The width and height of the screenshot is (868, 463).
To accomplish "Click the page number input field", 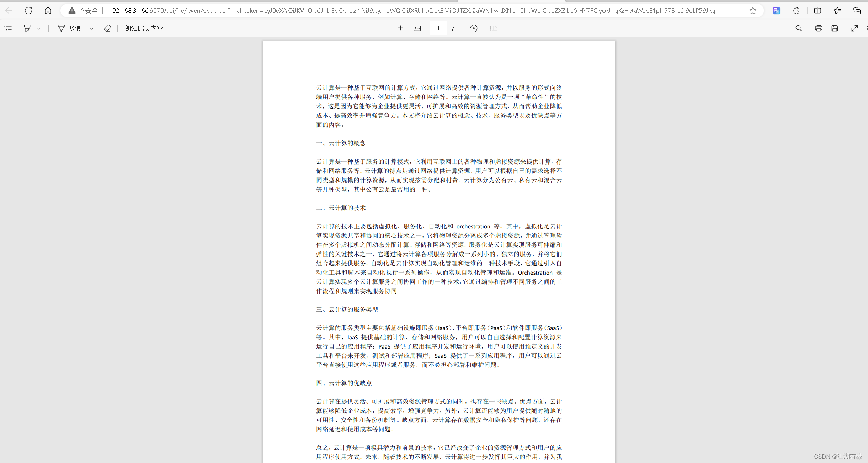I will [x=438, y=28].
